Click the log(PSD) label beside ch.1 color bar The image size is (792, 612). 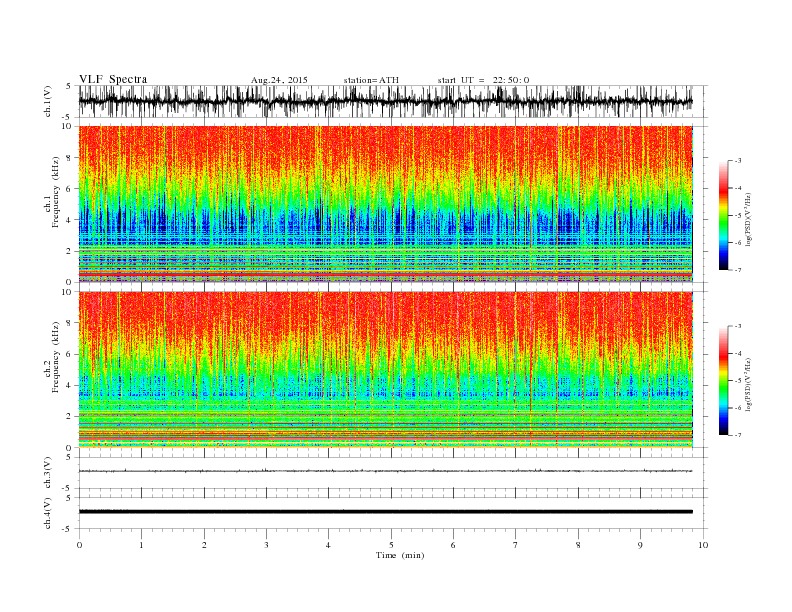[x=749, y=219]
